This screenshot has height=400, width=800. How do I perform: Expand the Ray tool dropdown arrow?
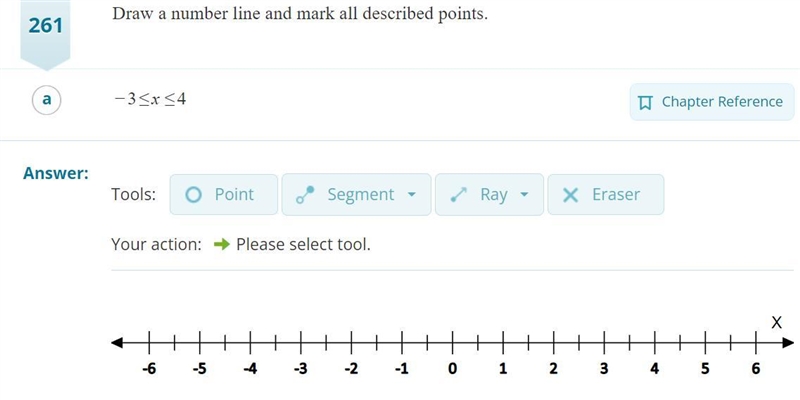(x=524, y=194)
